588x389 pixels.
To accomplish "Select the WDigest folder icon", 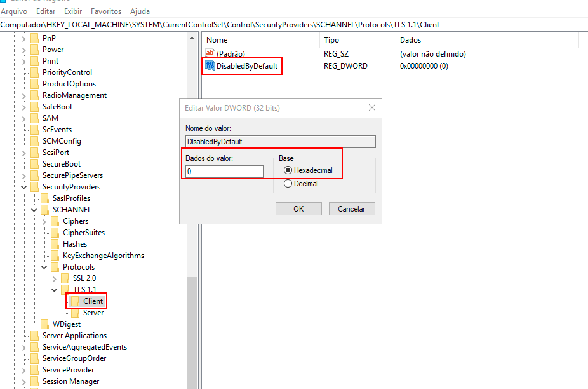I will point(44,324).
